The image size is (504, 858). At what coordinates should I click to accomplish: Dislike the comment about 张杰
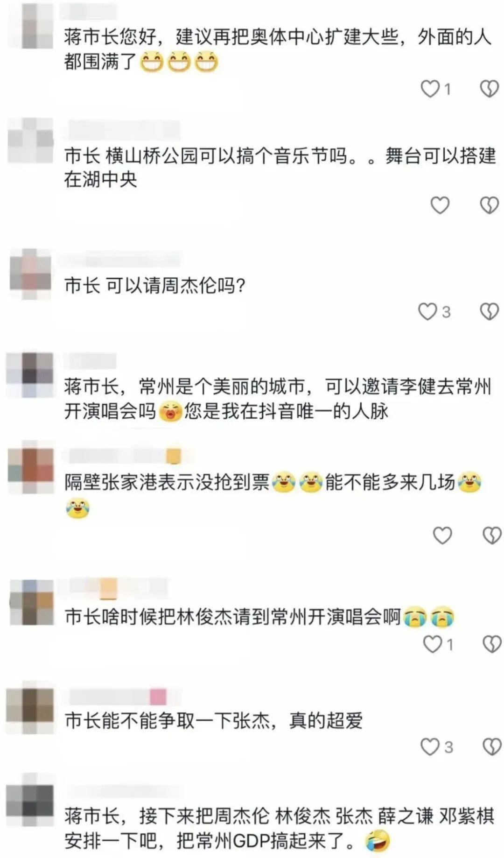tap(491, 747)
